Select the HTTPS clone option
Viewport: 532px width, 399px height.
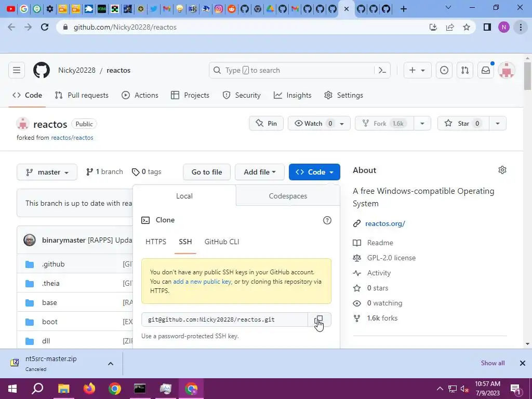tap(156, 242)
